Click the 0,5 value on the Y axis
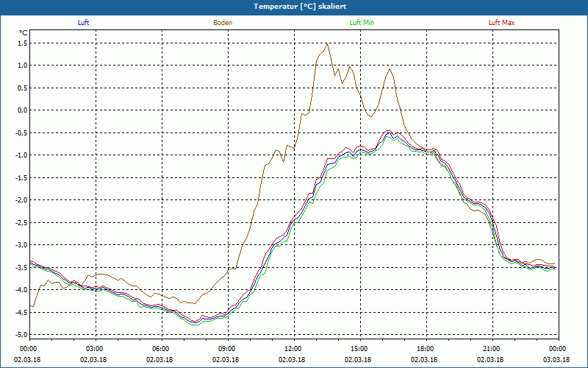588x368 pixels. tap(23, 88)
